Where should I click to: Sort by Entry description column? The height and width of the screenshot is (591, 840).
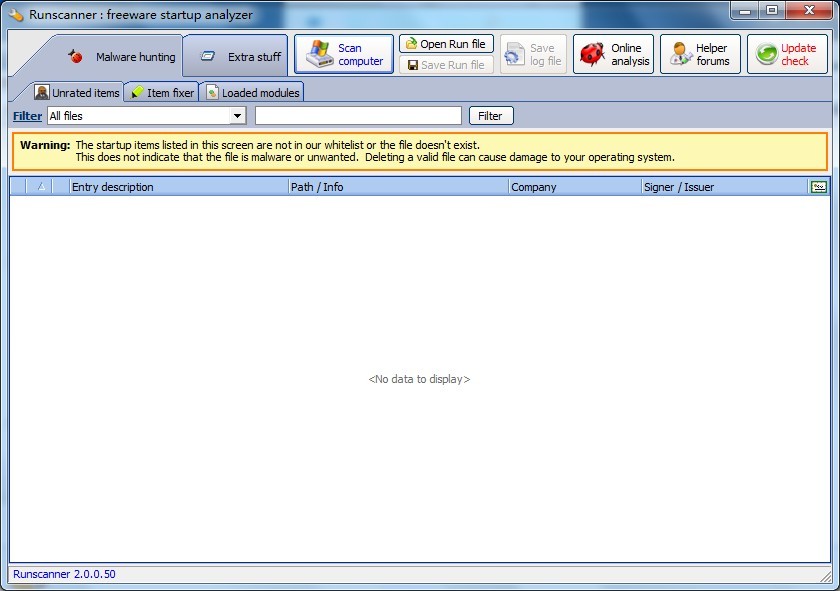[x=178, y=187]
